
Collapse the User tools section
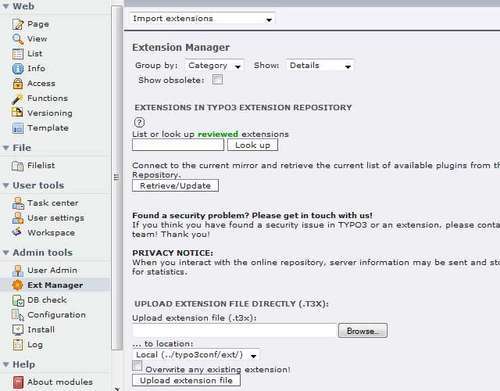(5, 185)
